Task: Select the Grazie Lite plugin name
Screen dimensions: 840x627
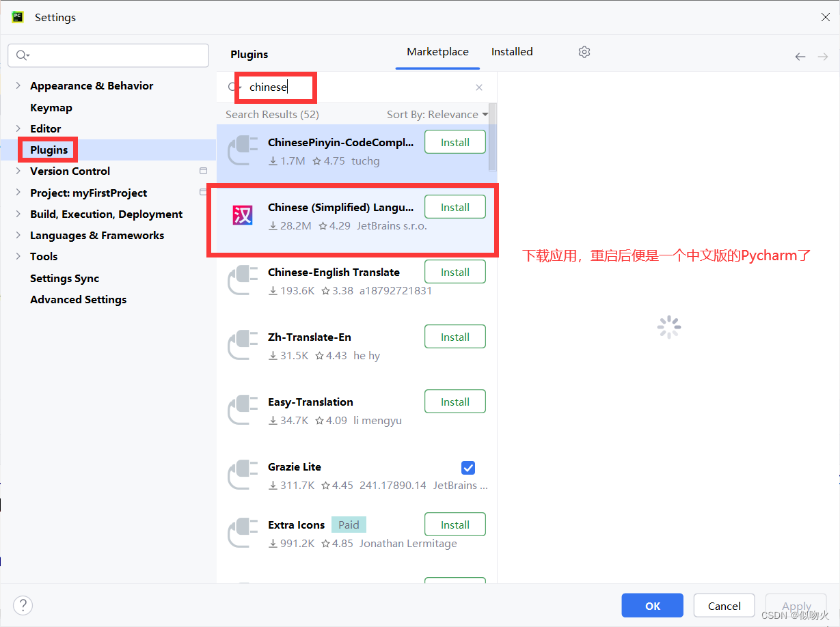Action: pyautogui.click(x=295, y=466)
